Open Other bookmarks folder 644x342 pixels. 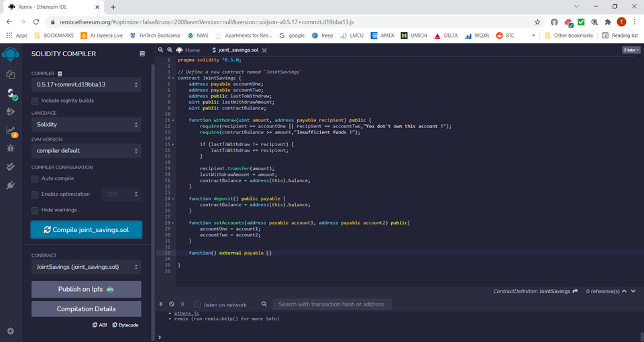pyautogui.click(x=568, y=36)
